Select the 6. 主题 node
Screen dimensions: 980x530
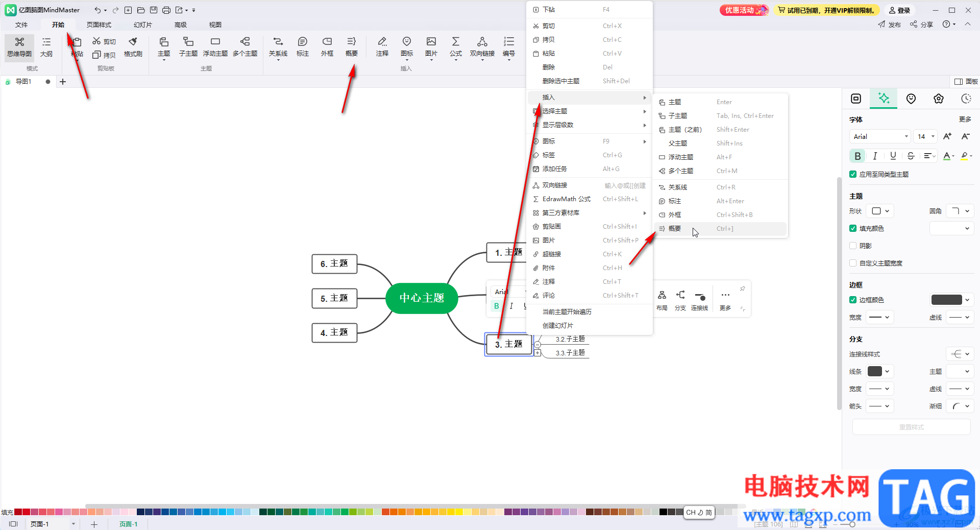(334, 264)
